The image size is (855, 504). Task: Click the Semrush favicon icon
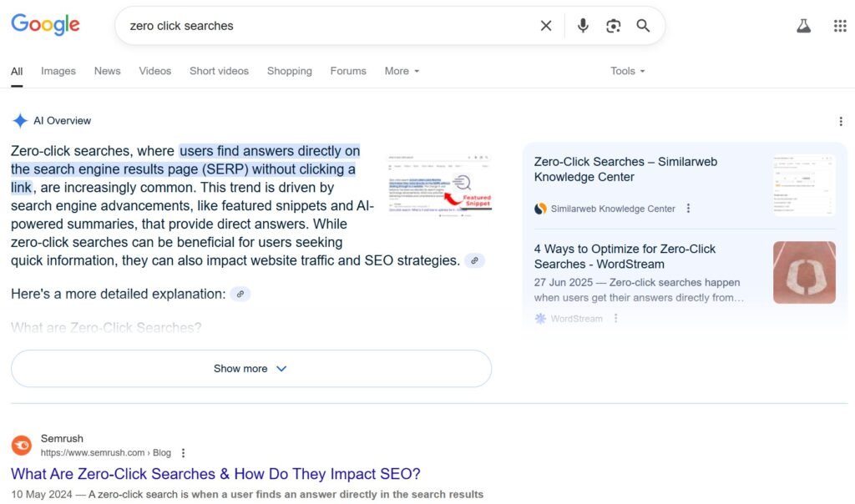coord(22,445)
